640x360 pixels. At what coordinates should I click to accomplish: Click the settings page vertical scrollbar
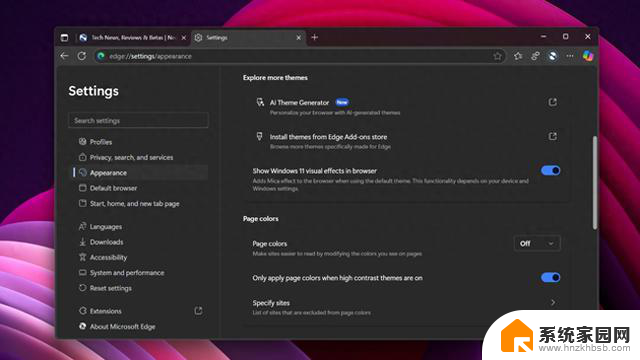(x=595, y=182)
